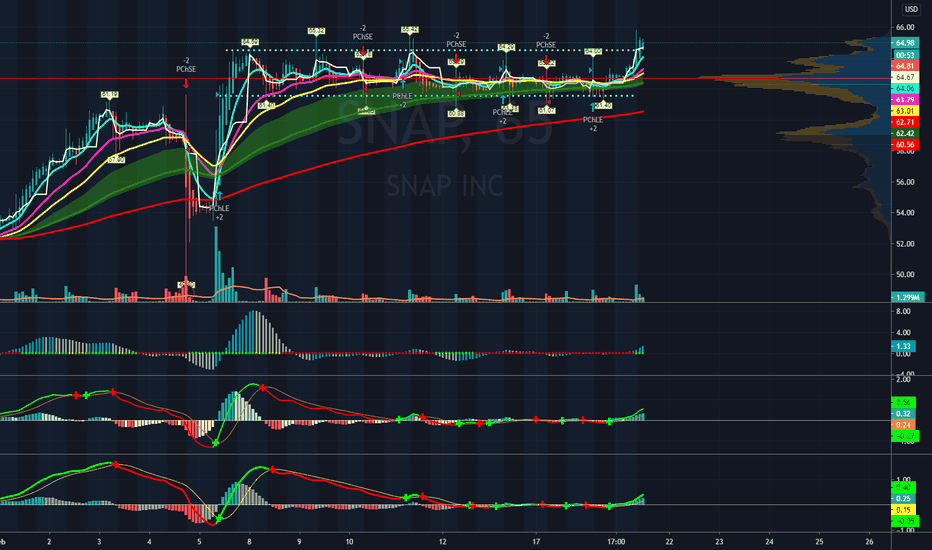Click date 25 on the time axis
Screen dimensions: 932x550
(819, 542)
